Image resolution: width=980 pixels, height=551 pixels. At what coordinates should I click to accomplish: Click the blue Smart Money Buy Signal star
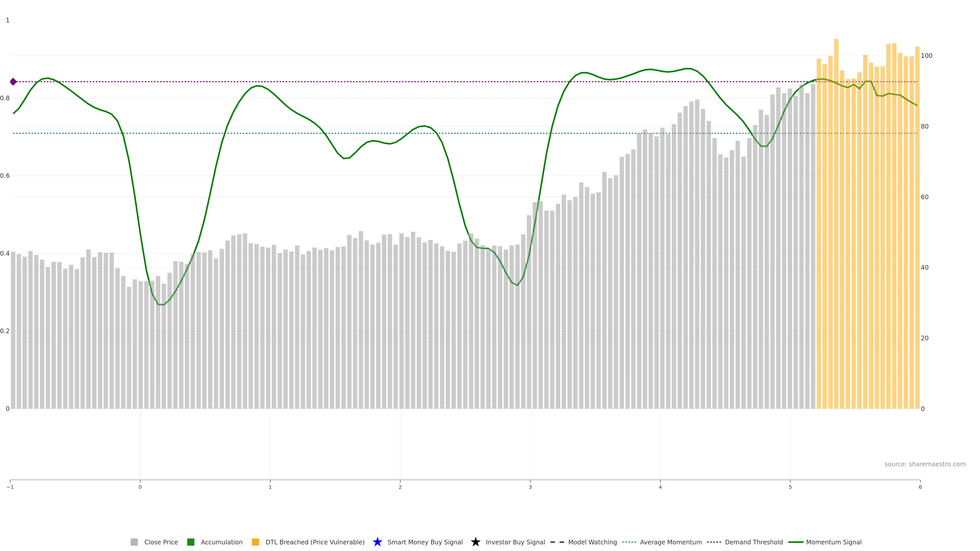377,542
